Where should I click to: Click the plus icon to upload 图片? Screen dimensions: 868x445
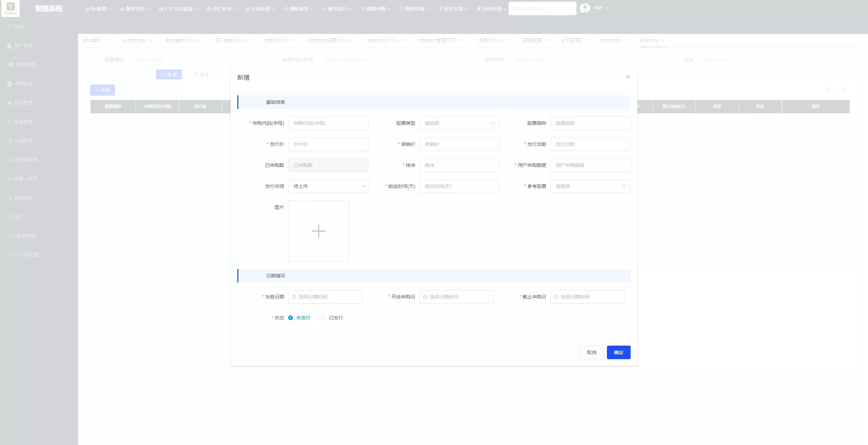pos(319,231)
